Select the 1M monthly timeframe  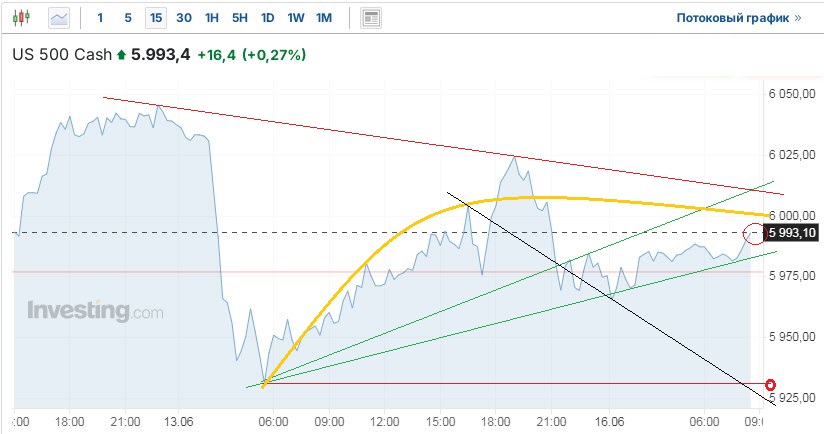pyautogui.click(x=324, y=17)
